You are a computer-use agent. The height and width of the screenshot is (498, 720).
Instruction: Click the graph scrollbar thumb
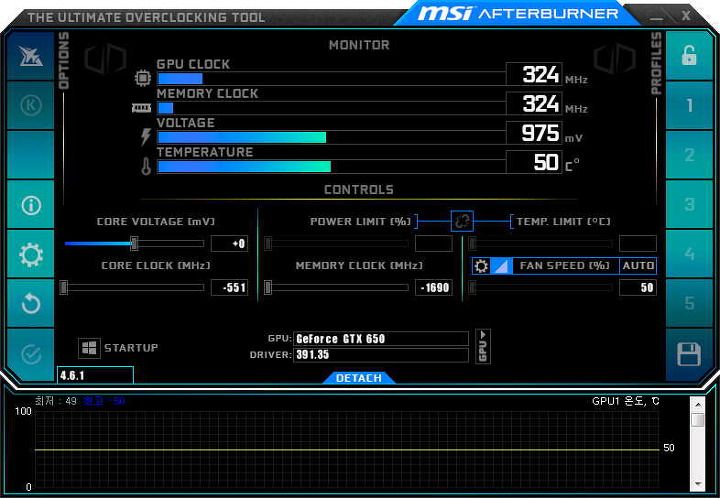(698, 420)
